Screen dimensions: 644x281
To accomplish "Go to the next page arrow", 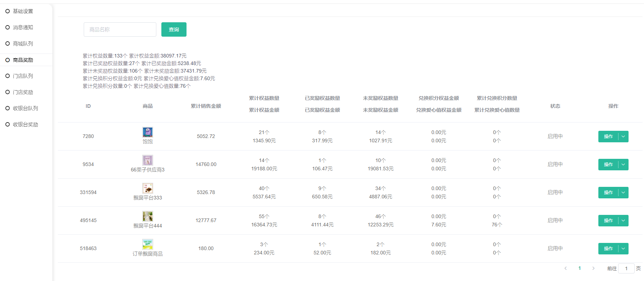I will pos(593,268).
